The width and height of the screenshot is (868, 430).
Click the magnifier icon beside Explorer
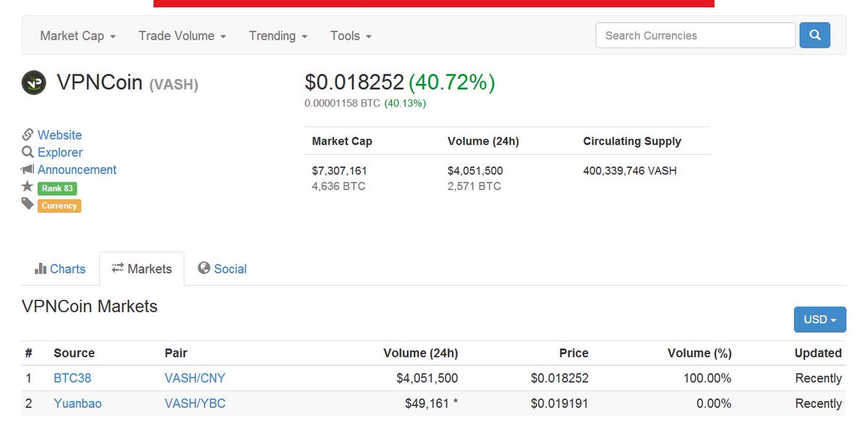pos(27,152)
